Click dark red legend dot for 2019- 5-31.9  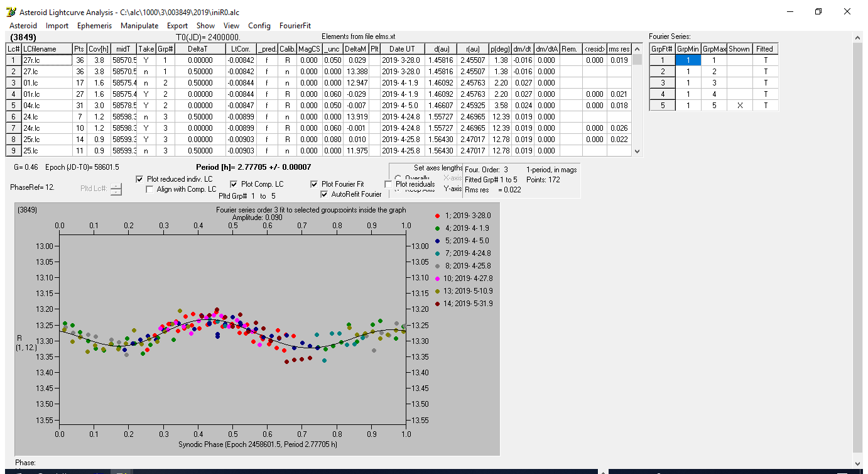point(437,304)
